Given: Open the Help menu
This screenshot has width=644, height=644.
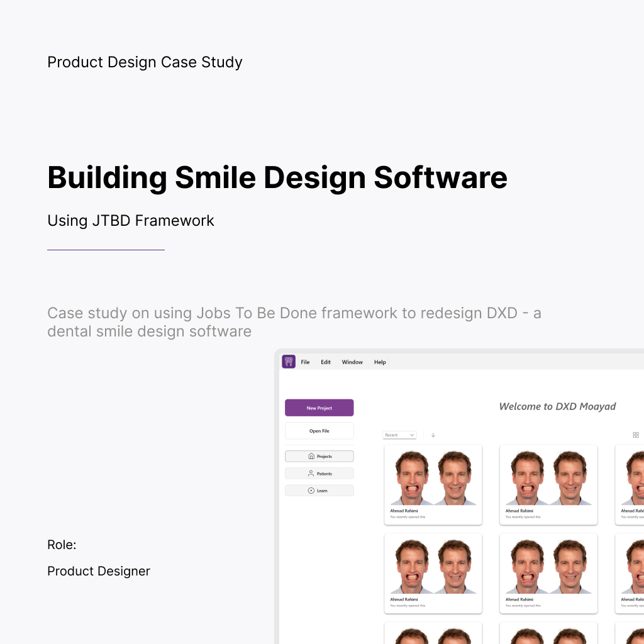Looking at the screenshot, I should (x=380, y=362).
